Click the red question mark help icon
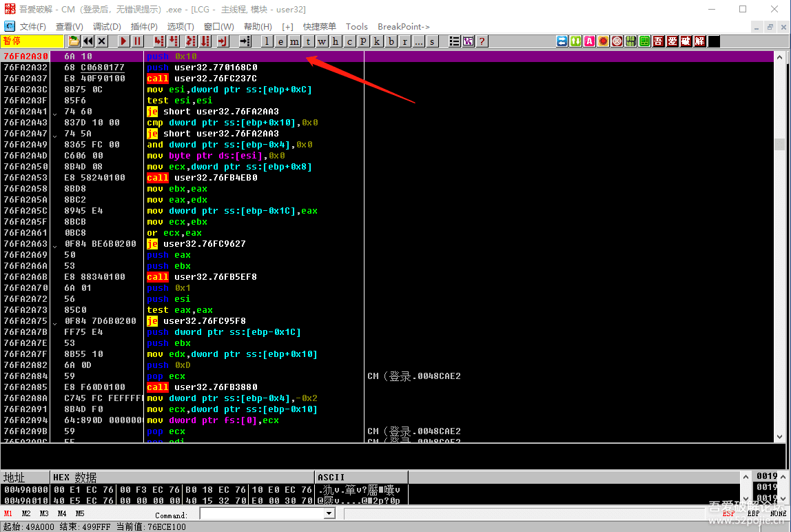This screenshot has height=532, width=791. pos(482,41)
